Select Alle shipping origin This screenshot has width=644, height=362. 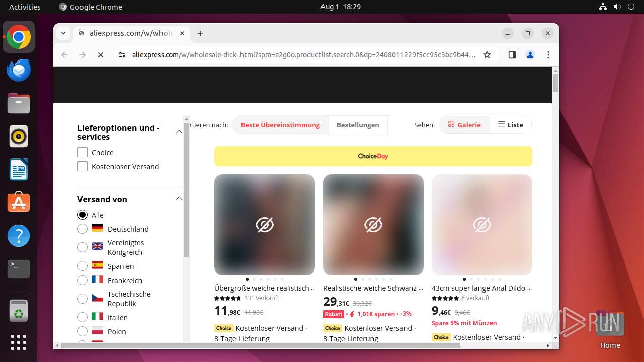83,215
